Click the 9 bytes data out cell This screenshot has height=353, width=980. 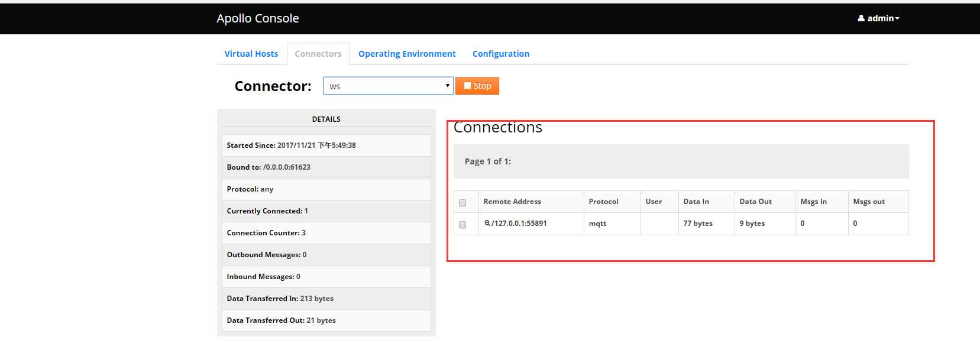point(765,224)
